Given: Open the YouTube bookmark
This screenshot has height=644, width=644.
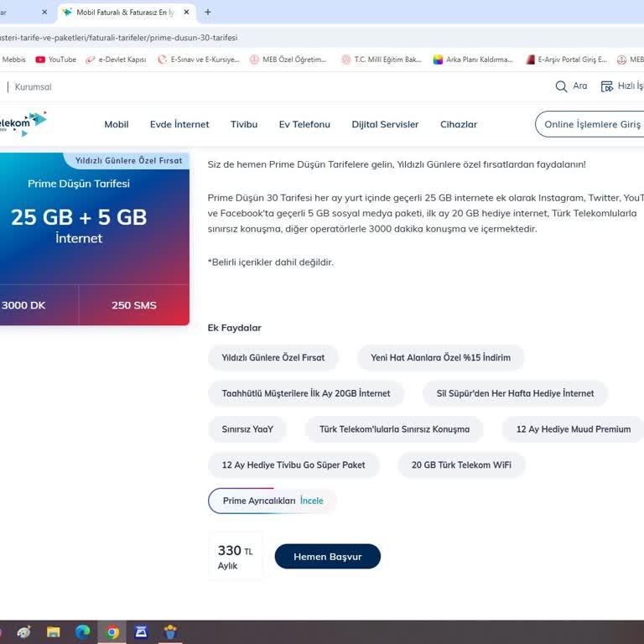Looking at the screenshot, I should pyautogui.click(x=56, y=60).
